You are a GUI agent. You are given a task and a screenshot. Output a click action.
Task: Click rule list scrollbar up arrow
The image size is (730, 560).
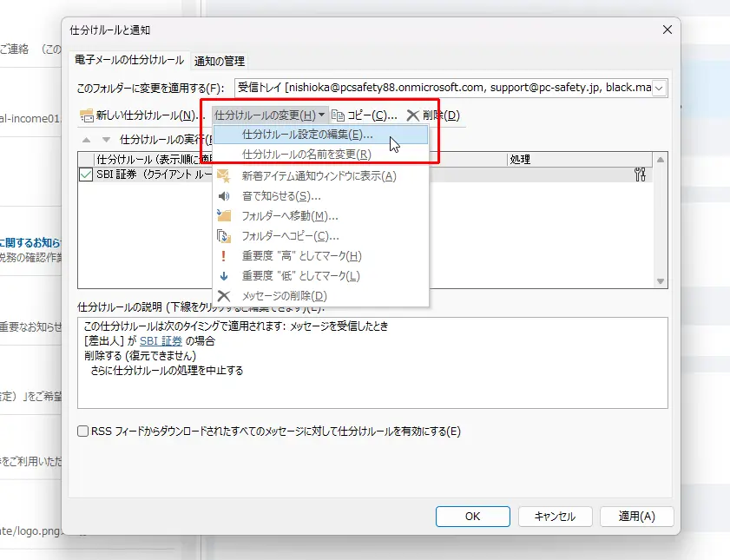pyautogui.click(x=661, y=160)
